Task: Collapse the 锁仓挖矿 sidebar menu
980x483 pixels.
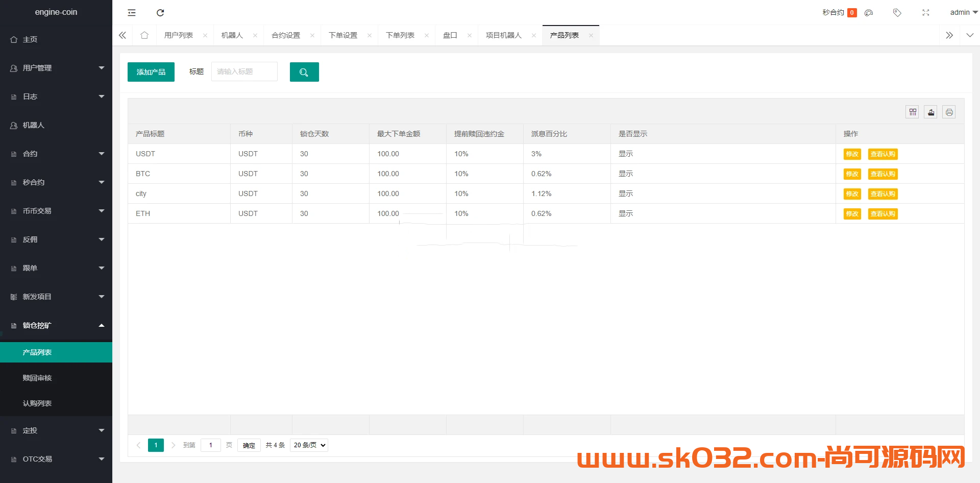Action: click(56, 325)
